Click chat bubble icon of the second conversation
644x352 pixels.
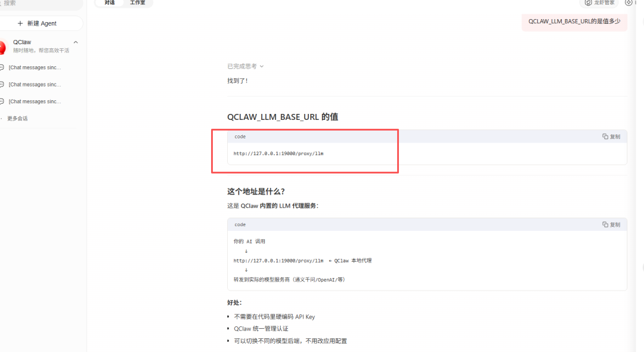coord(2,85)
